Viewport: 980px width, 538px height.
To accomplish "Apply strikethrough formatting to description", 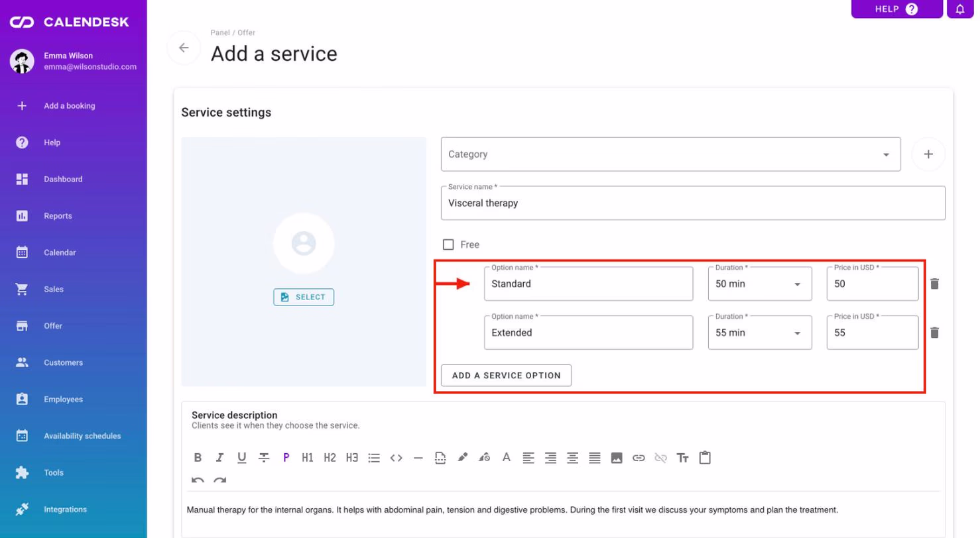I will pos(264,457).
